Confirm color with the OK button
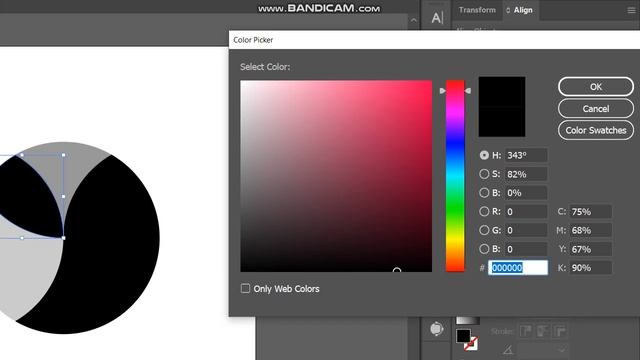 pos(596,87)
